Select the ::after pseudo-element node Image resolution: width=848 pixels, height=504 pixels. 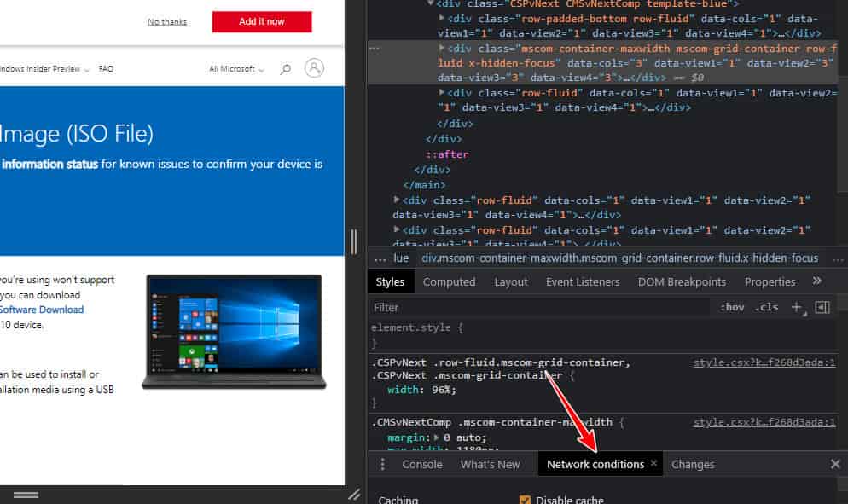(x=447, y=154)
